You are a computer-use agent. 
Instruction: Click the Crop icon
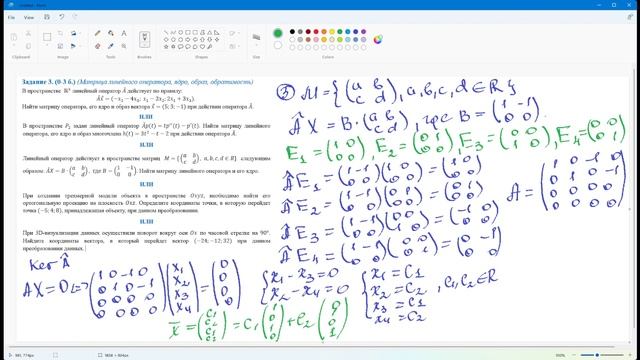pos(60,33)
